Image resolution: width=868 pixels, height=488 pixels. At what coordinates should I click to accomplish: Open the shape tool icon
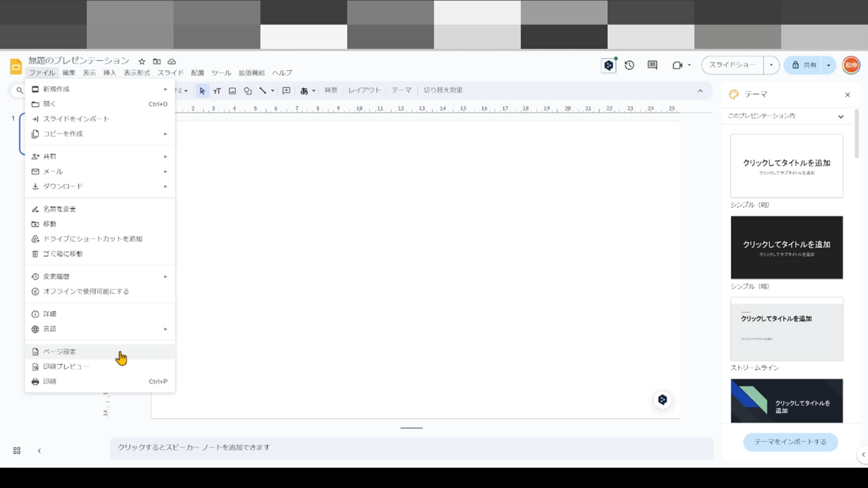click(247, 90)
